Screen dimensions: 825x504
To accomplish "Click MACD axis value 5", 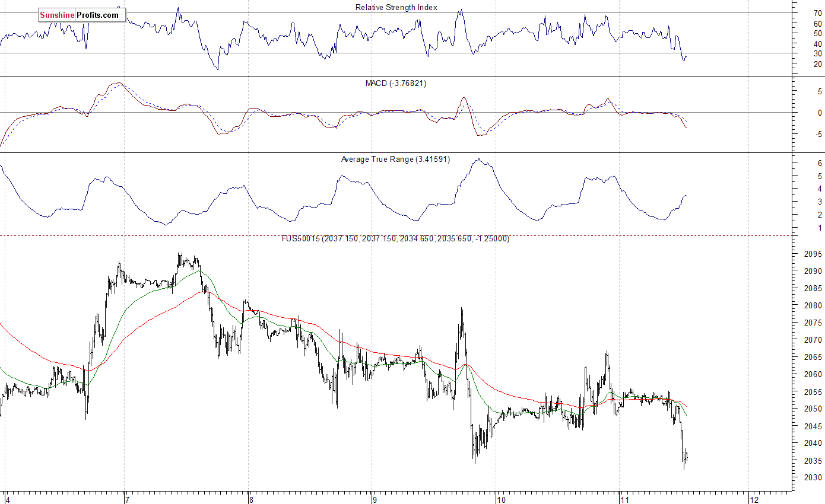I will pyautogui.click(x=820, y=91).
